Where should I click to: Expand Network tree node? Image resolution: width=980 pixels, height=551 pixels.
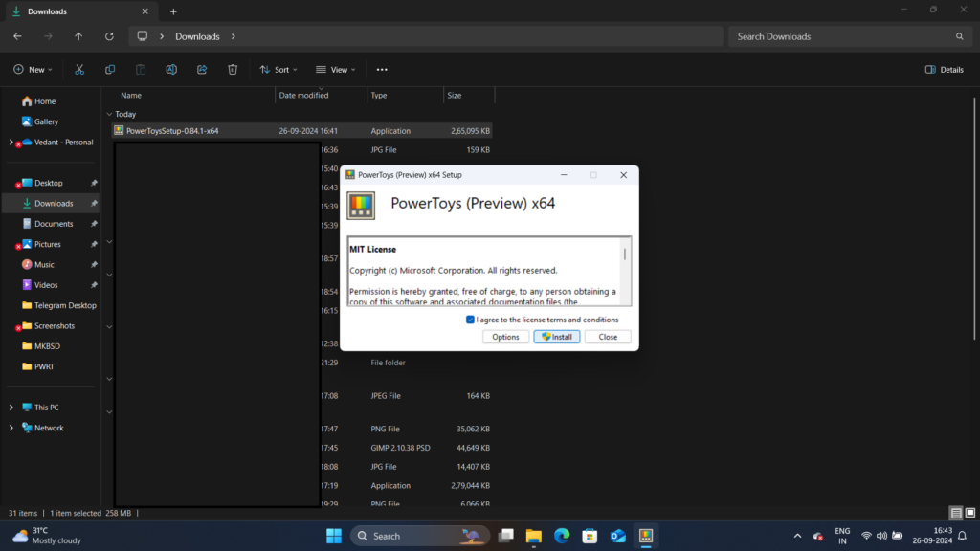(11, 428)
